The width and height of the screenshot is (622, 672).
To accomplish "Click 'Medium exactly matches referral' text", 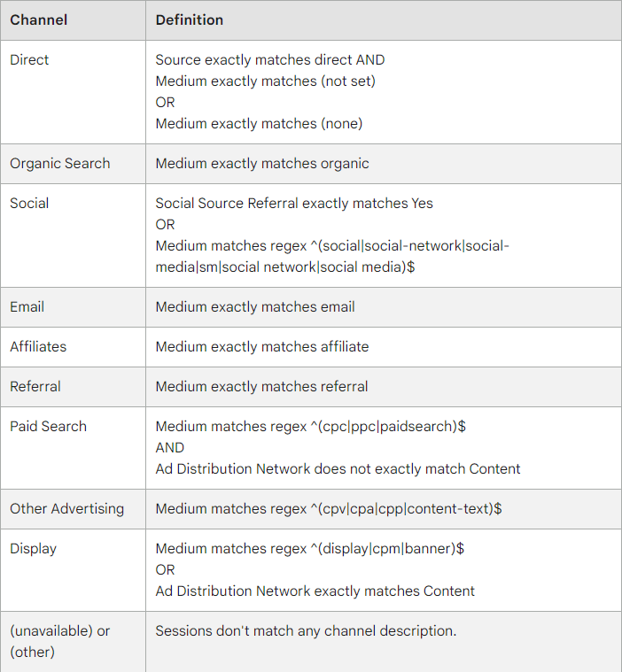I will point(261,387).
